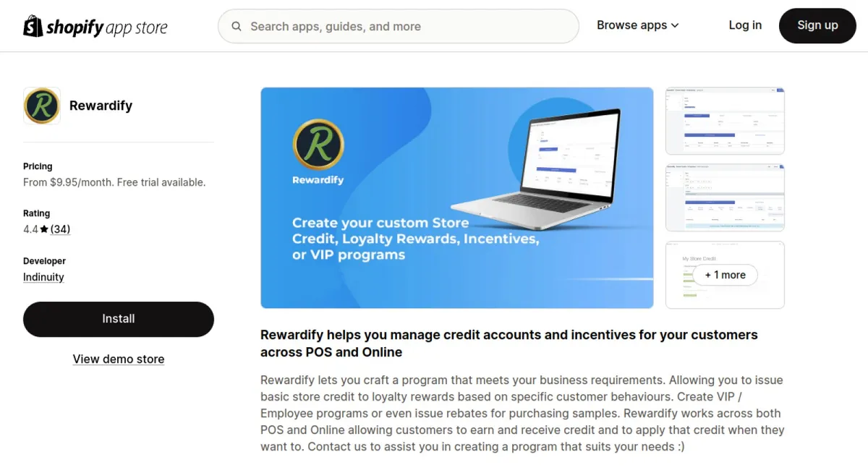Image resolution: width=868 pixels, height=470 pixels.
Task: Click the Install button
Action: coord(119,319)
